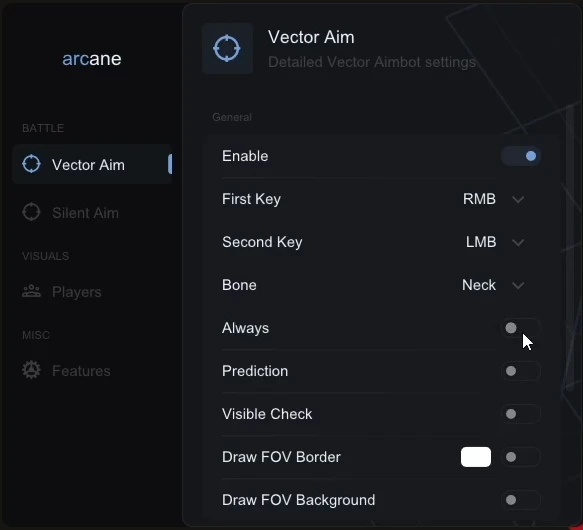The width and height of the screenshot is (583, 530).
Task: Toggle the Always switch
Action: [x=521, y=328]
